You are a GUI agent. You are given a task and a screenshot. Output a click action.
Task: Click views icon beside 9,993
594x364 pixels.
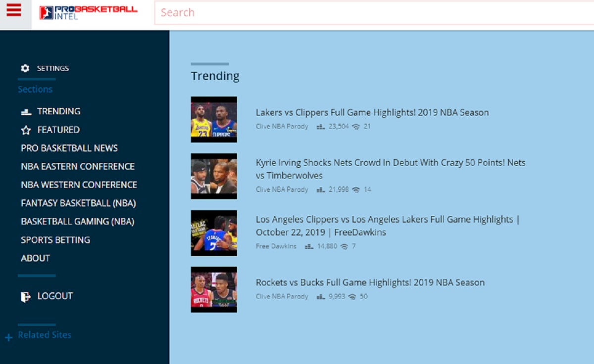(321, 297)
